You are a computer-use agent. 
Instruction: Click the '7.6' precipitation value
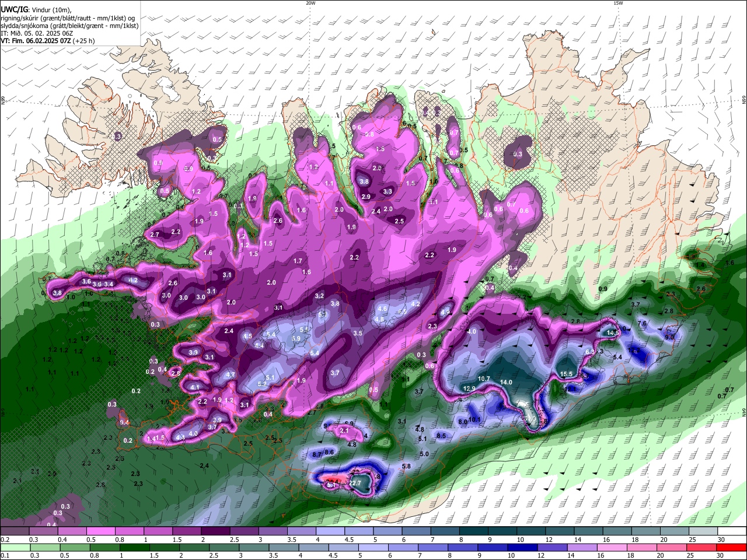pyautogui.click(x=642, y=323)
